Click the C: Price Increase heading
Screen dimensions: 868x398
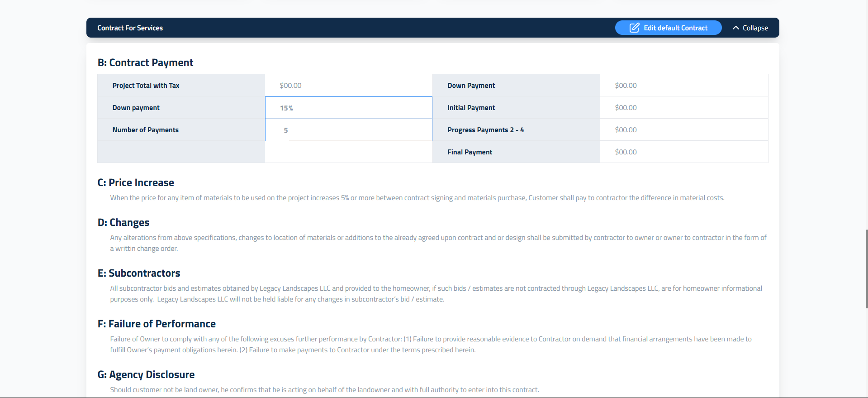[x=136, y=183]
